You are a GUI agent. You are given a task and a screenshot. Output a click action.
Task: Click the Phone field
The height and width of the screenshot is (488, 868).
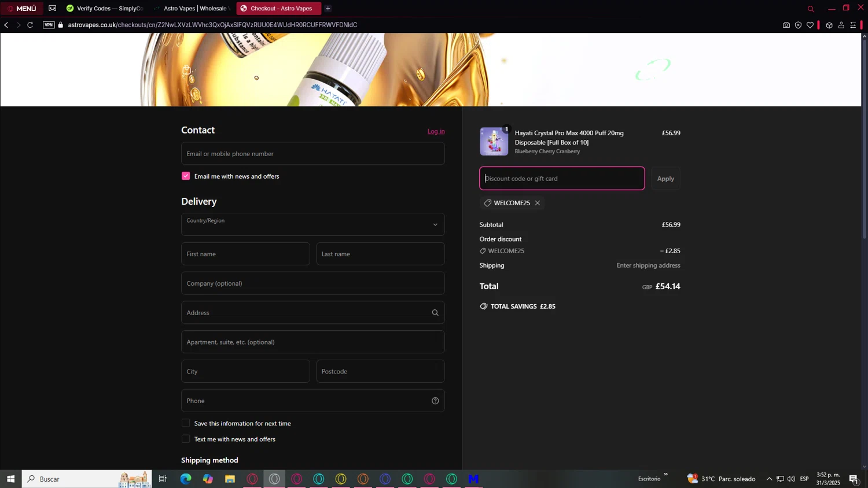[x=313, y=401]
